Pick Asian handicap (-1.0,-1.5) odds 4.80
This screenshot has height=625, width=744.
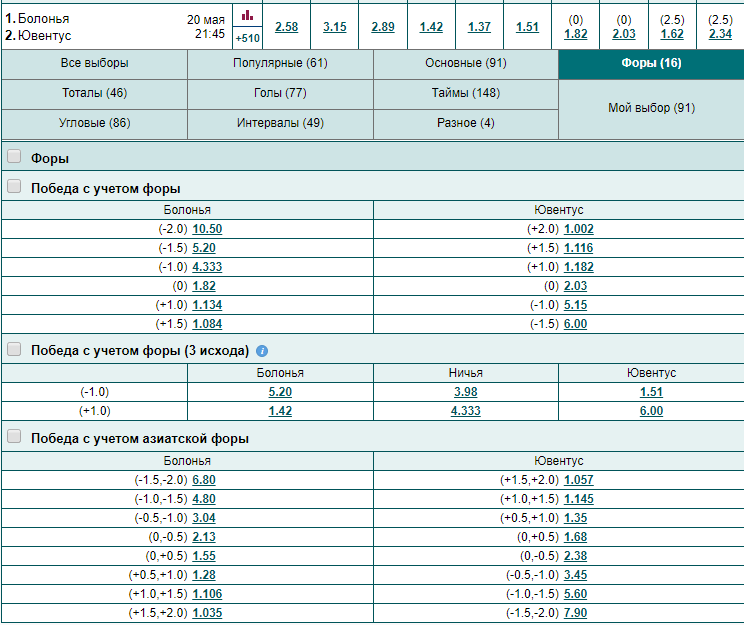pos(204,499)
